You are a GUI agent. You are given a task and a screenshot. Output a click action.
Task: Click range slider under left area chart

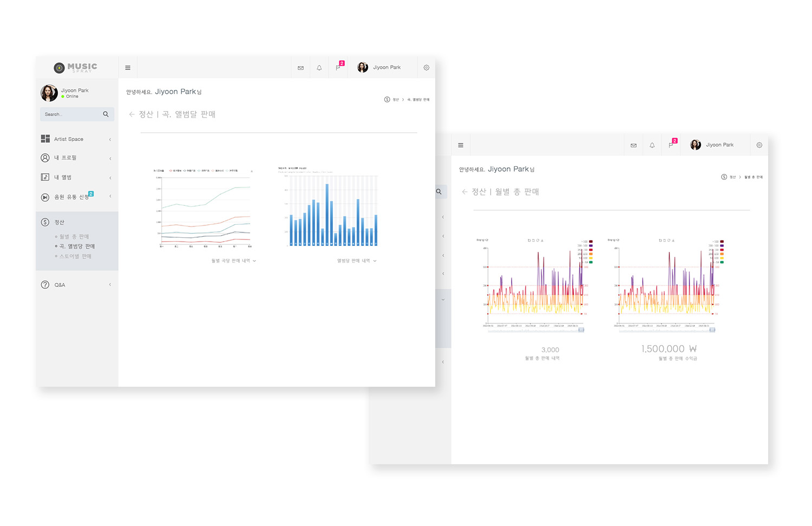coord(536,329)
